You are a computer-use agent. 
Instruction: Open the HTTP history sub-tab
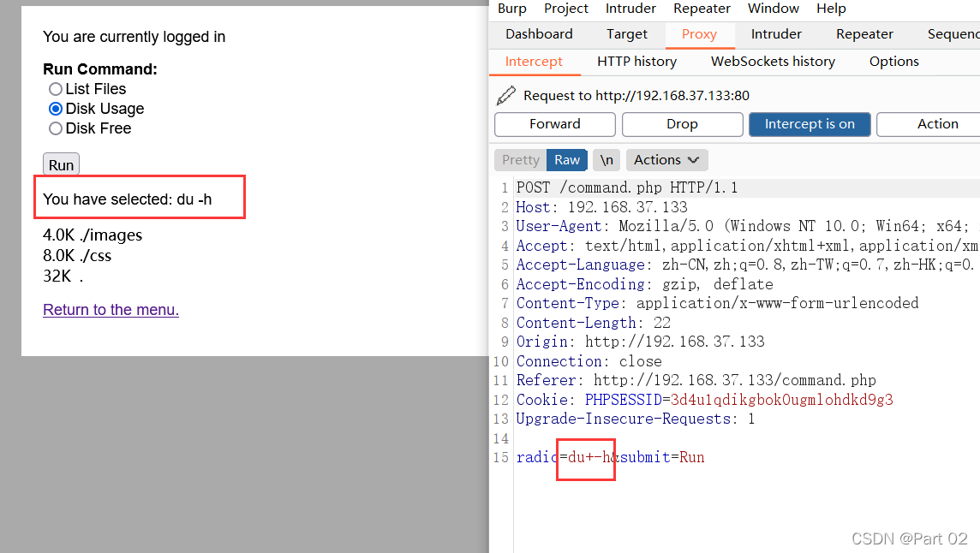click(636, 62)
